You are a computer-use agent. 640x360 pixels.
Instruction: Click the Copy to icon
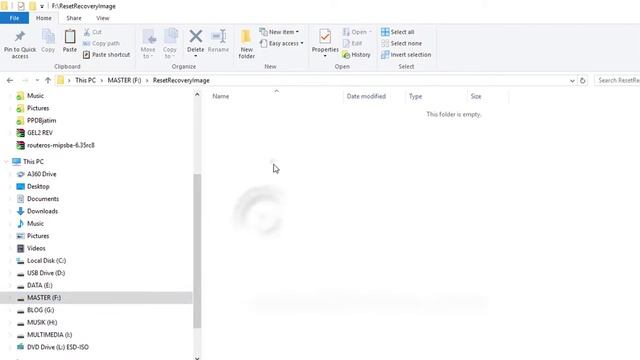[x=171, y=36]
